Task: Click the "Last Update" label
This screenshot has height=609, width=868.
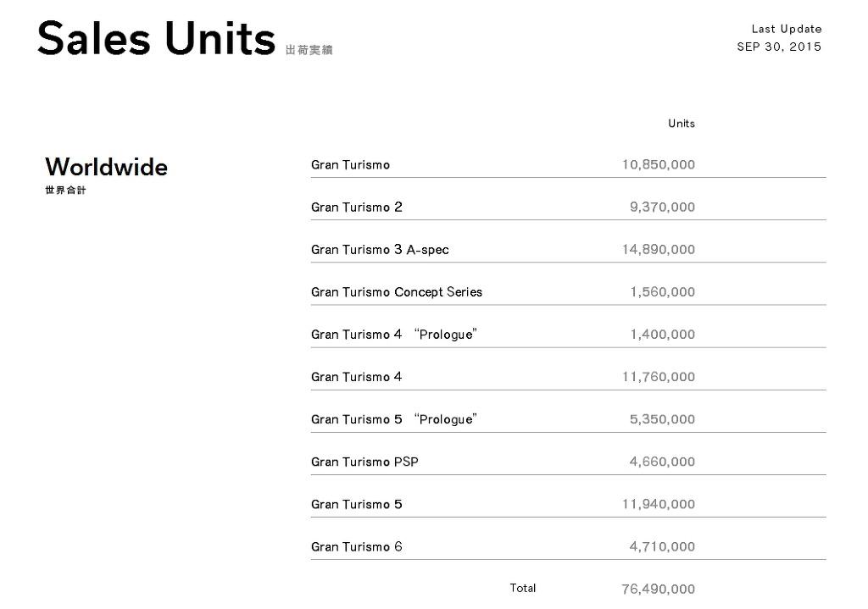Action: click(786, 29)
